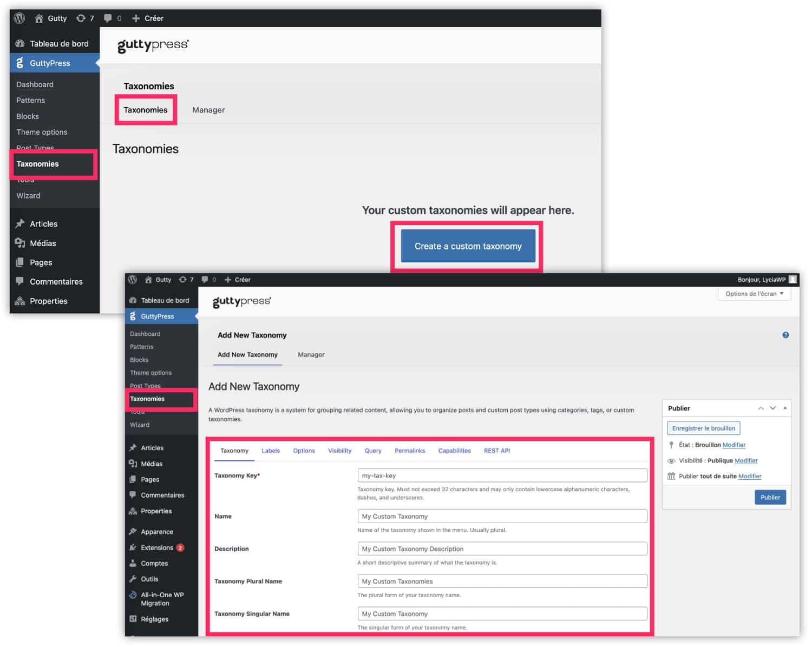Click blue Publier button
This screenshot has height=647, width=812.
770,498
